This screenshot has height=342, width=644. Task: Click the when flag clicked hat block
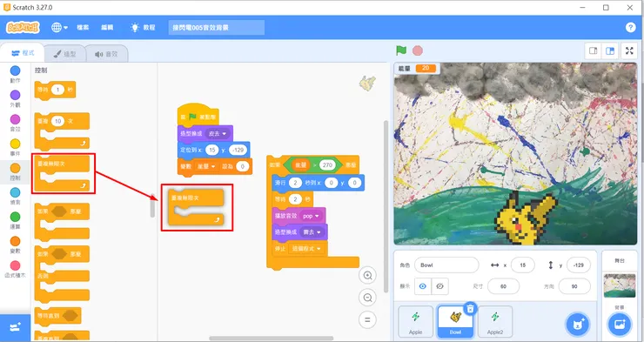tap(198, 115)
